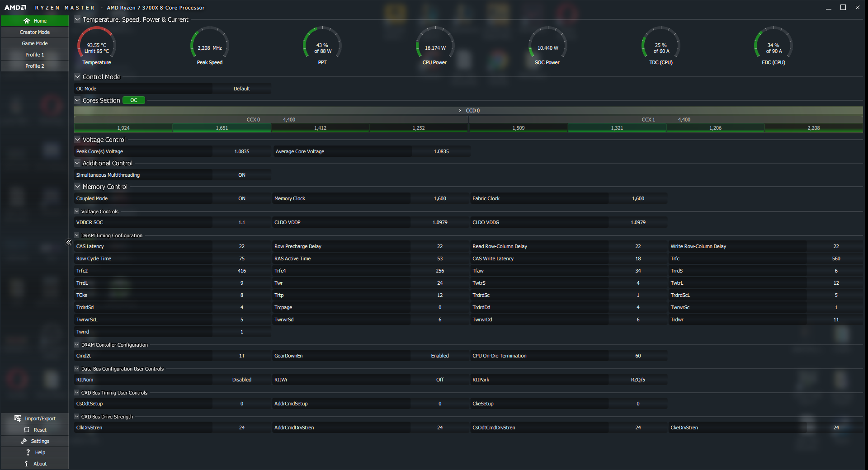Click Peak Core(s) Voltage value 1.0835
Screen dimensions: 868x470
click(242, 151)
